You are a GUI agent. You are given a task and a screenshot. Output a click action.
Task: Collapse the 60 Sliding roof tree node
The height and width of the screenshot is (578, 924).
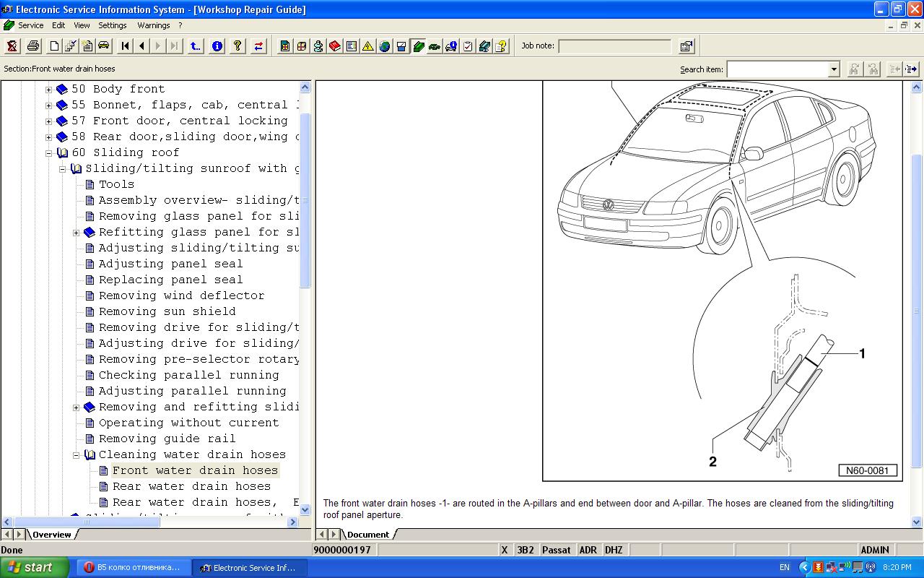click(49, 153)
